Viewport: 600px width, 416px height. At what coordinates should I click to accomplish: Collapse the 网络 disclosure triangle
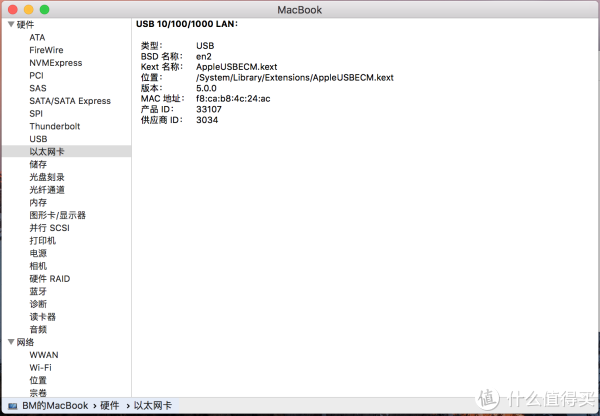pos(11,342)
